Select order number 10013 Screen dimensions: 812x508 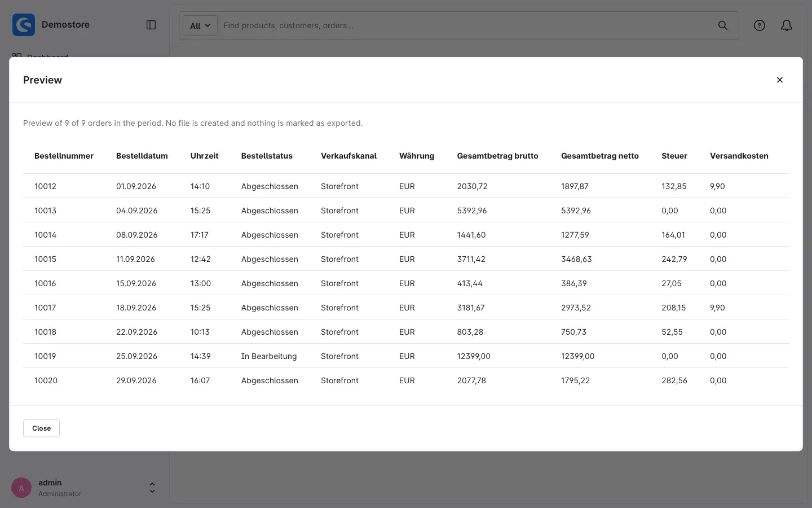[45, 211]
